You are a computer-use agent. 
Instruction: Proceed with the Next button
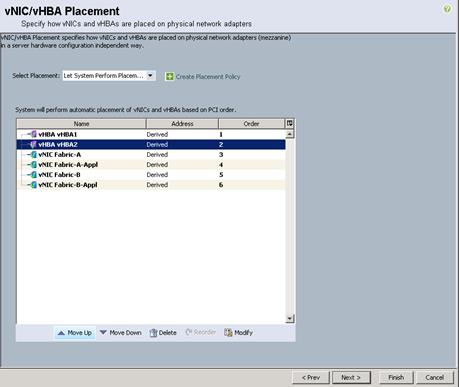pos(351,377)
